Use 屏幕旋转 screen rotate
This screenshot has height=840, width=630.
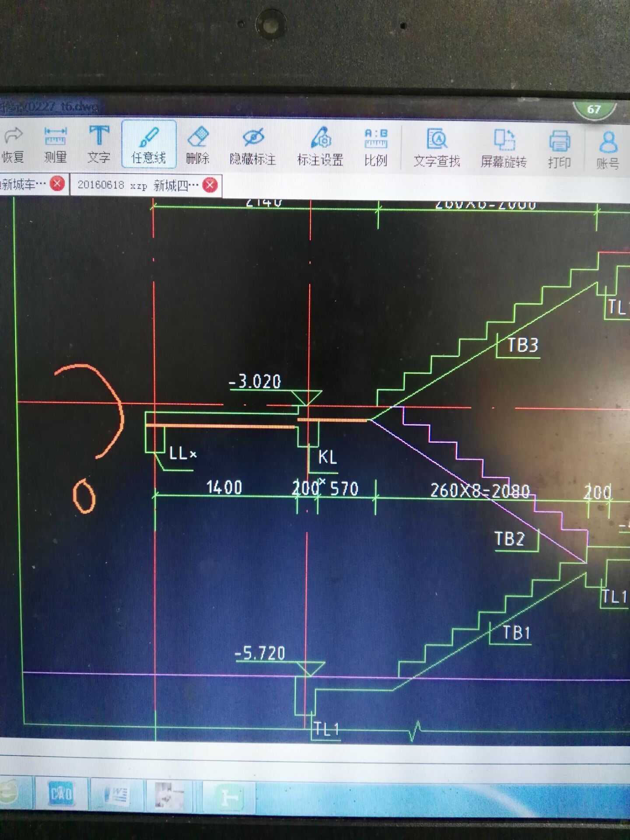504,150
